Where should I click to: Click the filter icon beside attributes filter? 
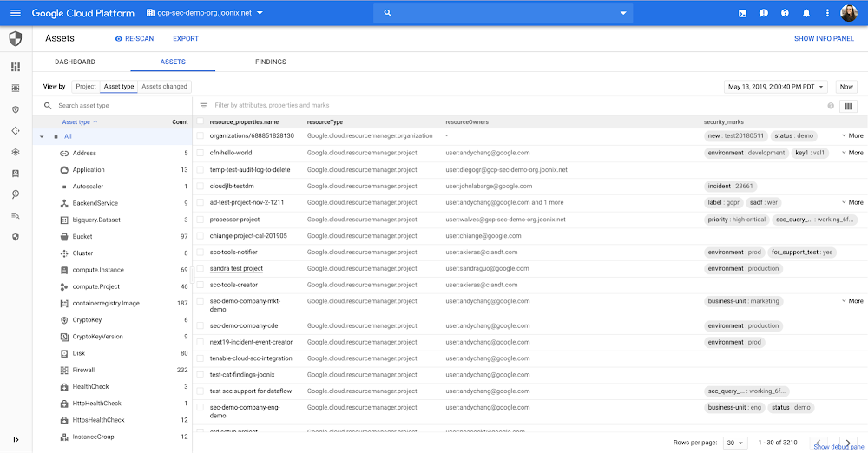click(x=204, y=105)
